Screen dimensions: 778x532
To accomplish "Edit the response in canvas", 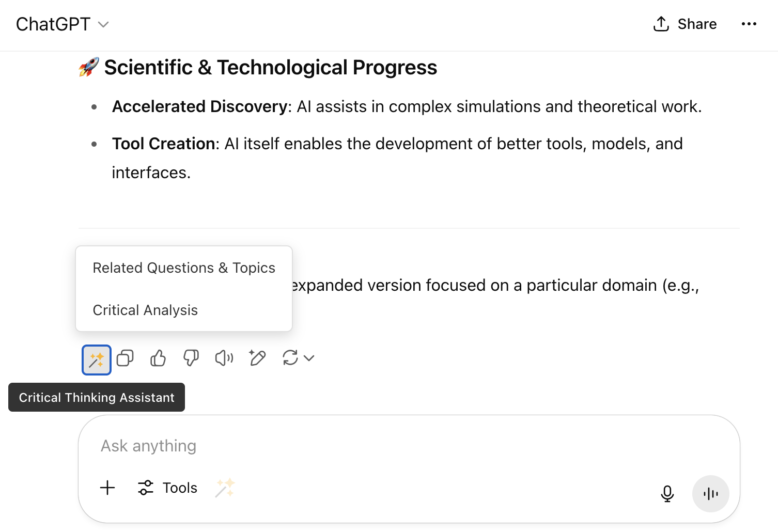I will coord(257,358).
